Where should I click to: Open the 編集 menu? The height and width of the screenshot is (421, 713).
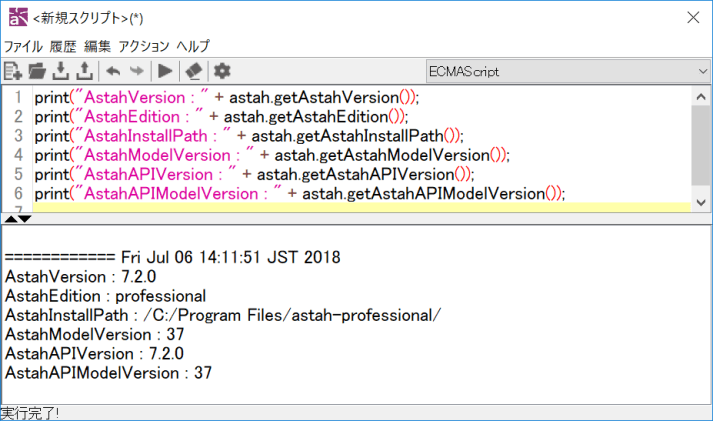pos(97,46)
